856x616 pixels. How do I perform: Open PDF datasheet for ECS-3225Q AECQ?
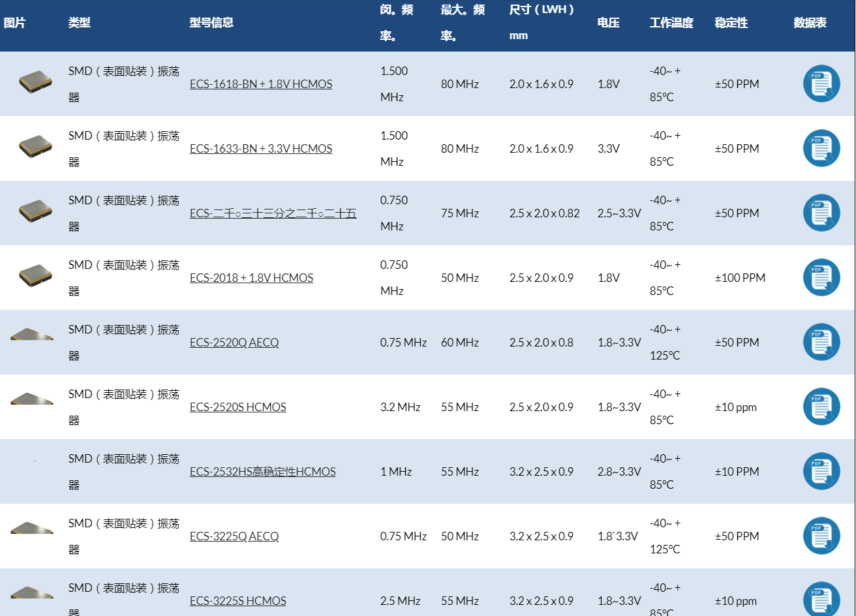[821, 536]
